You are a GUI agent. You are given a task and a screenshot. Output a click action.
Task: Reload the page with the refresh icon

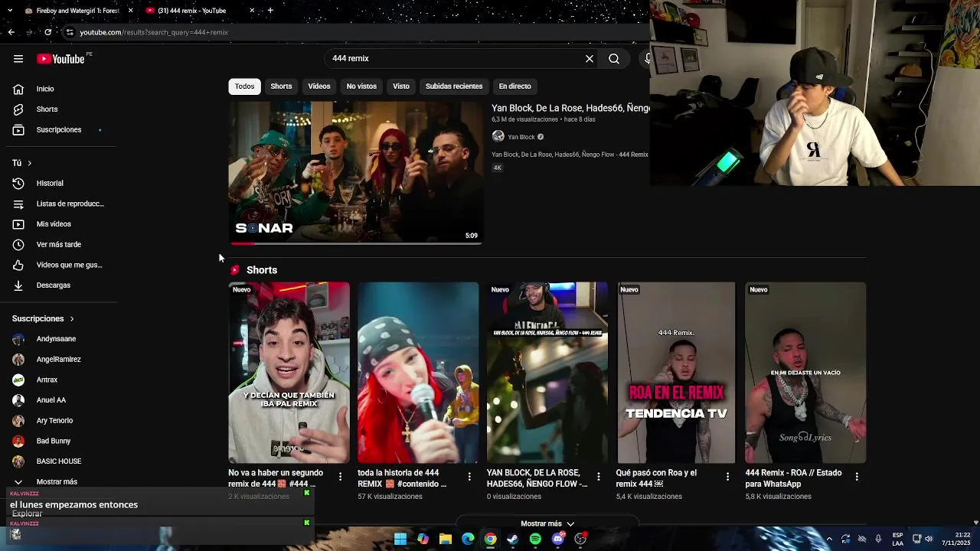(x=47, y=32)
